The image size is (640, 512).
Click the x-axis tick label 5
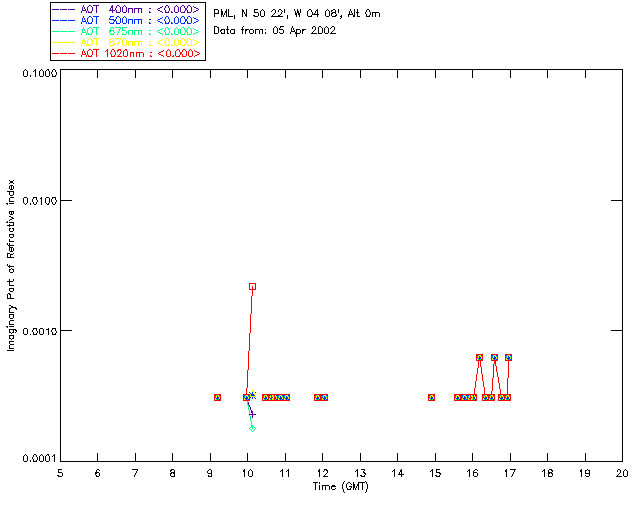click(x=60, y=474)
